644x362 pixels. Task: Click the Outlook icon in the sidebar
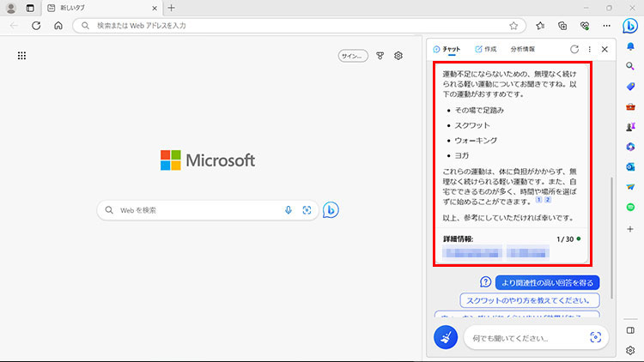click(x=630, y=166)
